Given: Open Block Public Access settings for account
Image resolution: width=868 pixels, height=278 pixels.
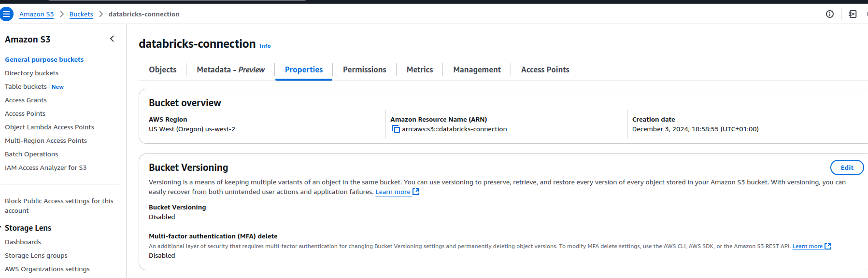Looking at the screenshot, I should [59, 206].
